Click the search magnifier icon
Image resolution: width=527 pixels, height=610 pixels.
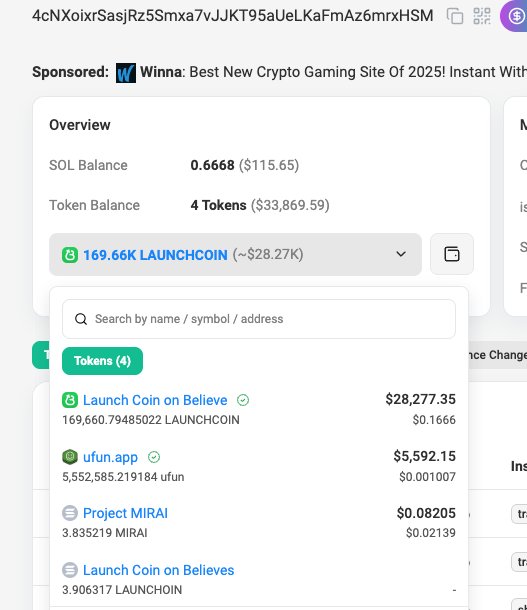click(81, 319)
